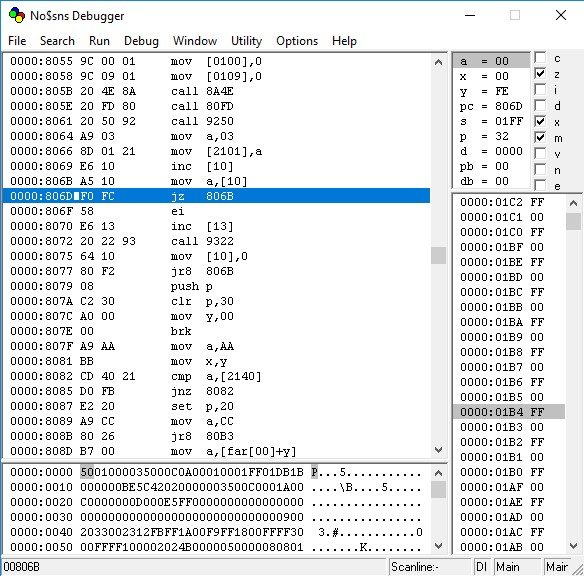Select memory dump row 0000:0040
This screenshot has height=576, width=584.
point(216,532)
